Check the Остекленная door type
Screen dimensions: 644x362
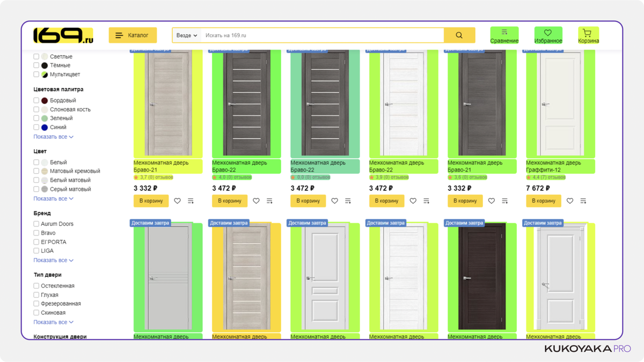36,286
